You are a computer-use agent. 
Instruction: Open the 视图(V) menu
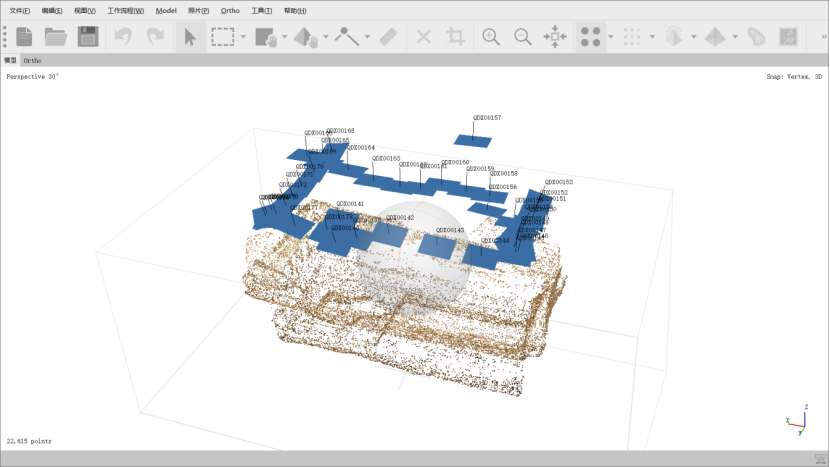[x=85, y=11]
